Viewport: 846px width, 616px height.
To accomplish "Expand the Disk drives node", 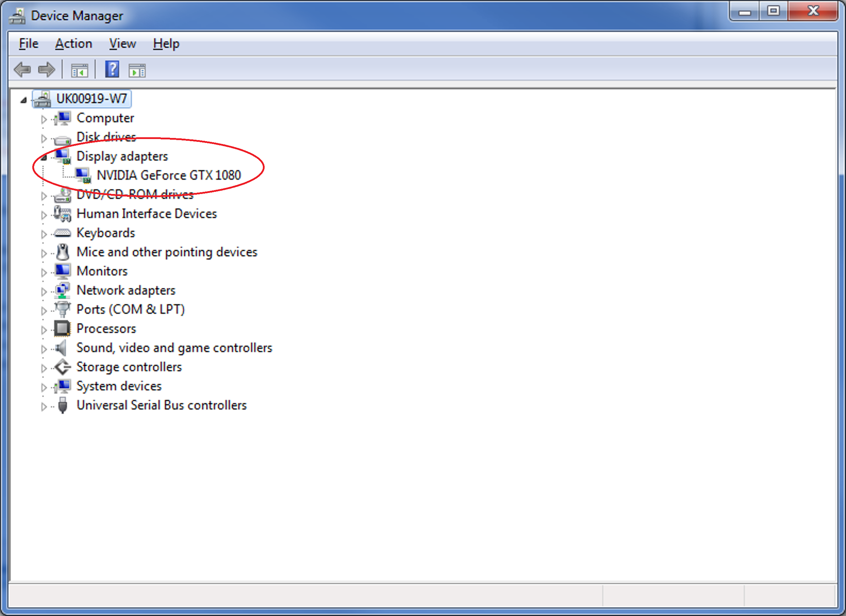I will click(x=44, y=139).
